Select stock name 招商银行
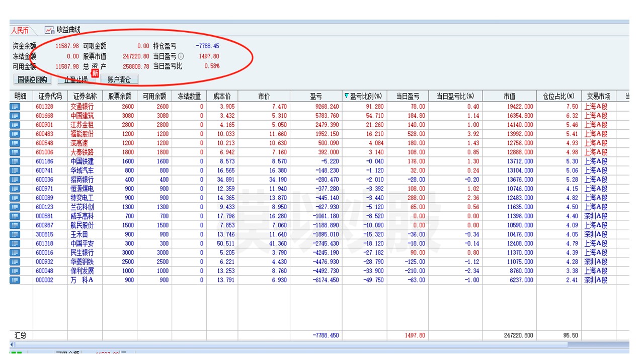The image size is (644, 362). (82, 179)
